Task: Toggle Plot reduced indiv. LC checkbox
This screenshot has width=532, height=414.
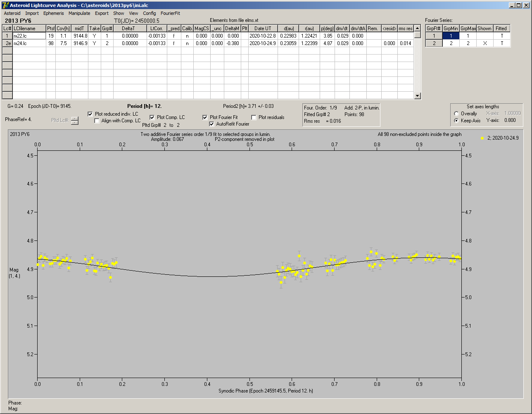Action: coord(90,114)
